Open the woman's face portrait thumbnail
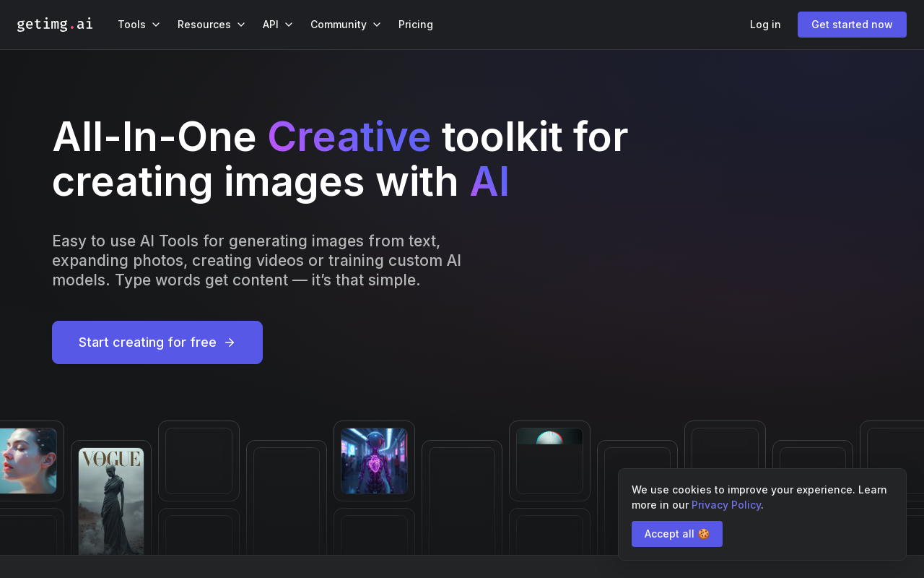 click(27, 461)
